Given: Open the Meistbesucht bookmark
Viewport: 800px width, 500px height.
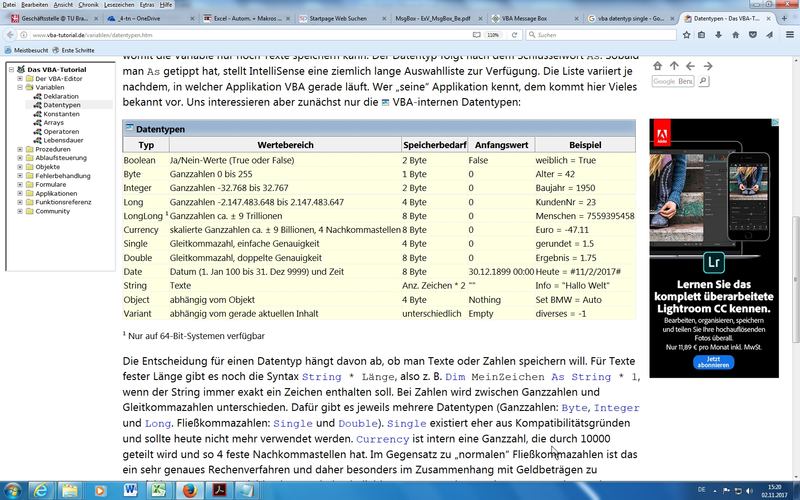Looking at the screenshot, I should point(28,48).
